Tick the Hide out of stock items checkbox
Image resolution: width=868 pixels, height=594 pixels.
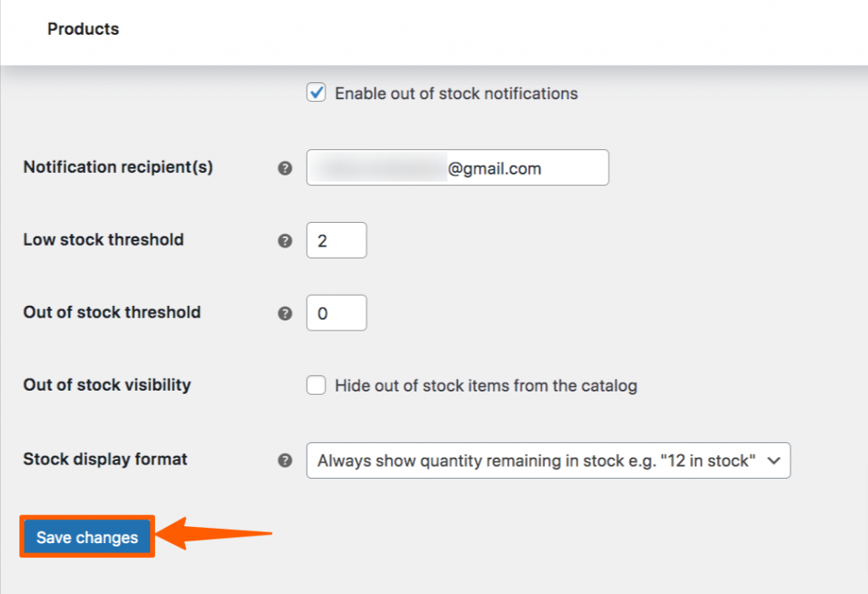click(x=316, y=385)
